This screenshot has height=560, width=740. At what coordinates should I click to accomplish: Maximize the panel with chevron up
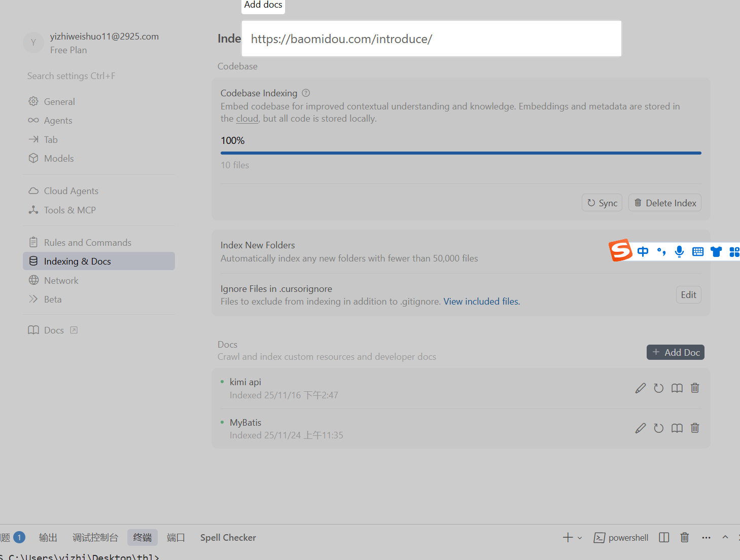[725, 537]
